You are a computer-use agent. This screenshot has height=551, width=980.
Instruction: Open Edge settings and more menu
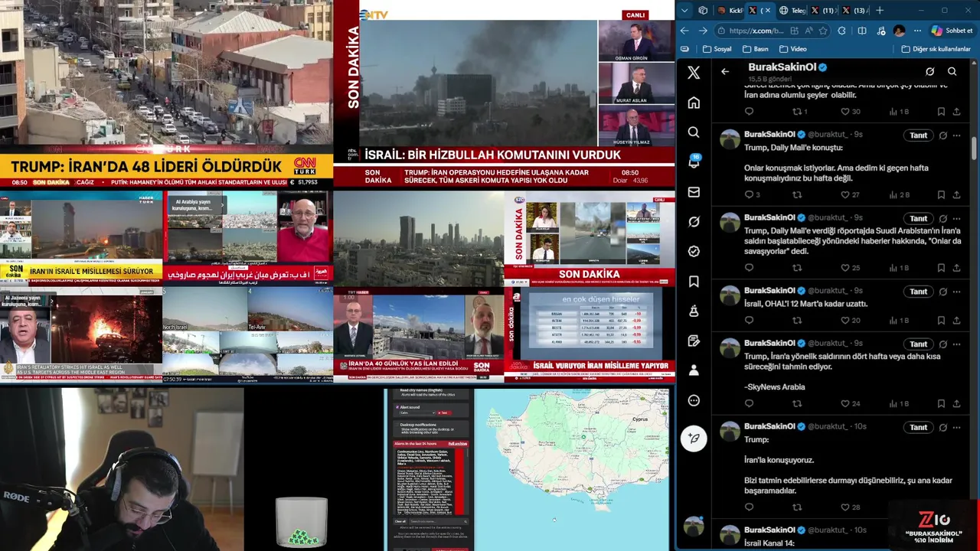[x=917, y=31]
